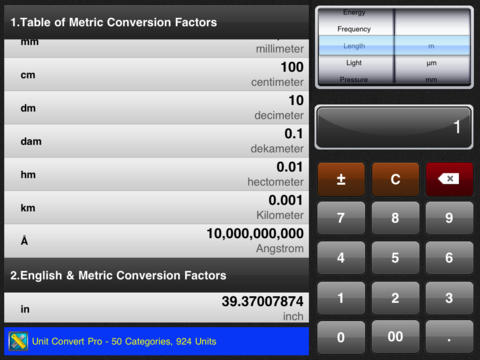Viewport: 480px width, 360px height.
Task: Tap the value display showing 1
Action: tap(394, 127)
